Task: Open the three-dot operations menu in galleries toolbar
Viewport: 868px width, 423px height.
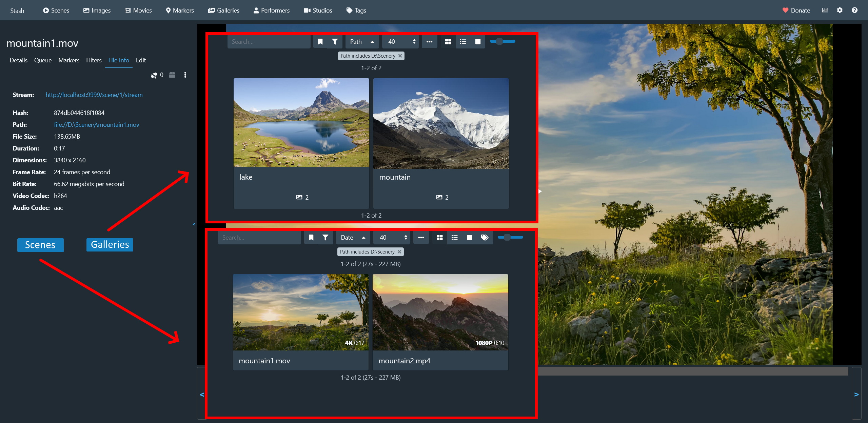Action: (x=429, y=41)
